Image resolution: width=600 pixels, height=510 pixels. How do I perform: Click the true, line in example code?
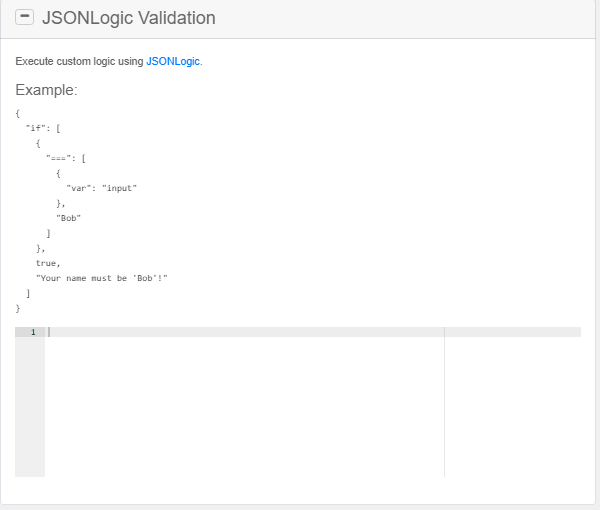tap(48, 263)
